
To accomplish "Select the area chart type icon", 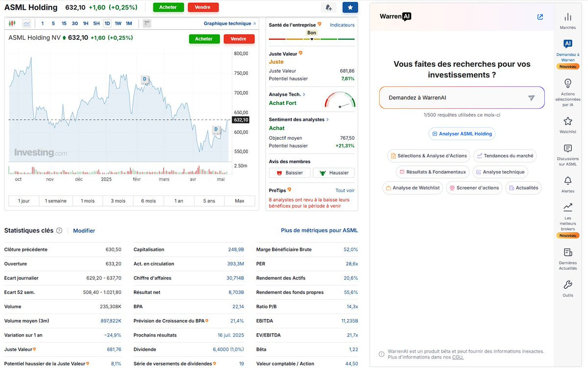I will [26, 24].
